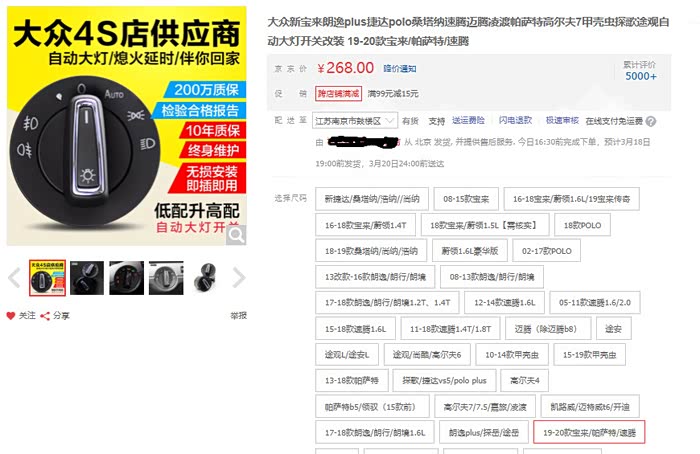Pick the 高尔夫4 option
Screen dimensions: 700x454
(525, 380)
